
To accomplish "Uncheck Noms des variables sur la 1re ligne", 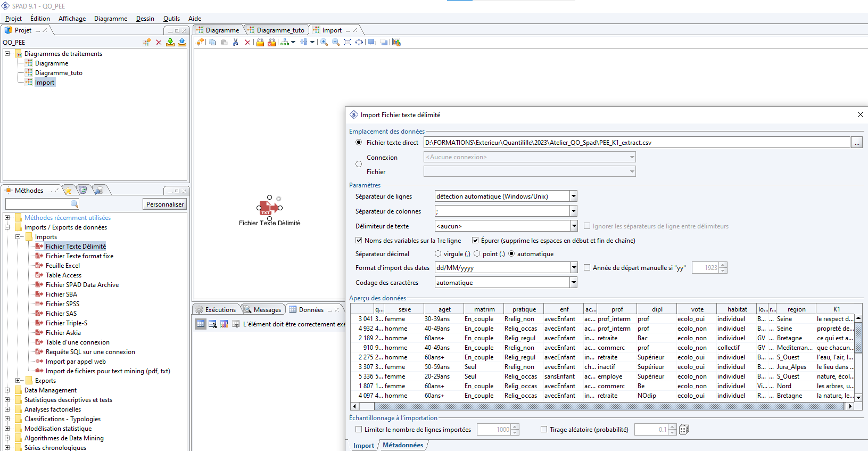I will 359,240.
